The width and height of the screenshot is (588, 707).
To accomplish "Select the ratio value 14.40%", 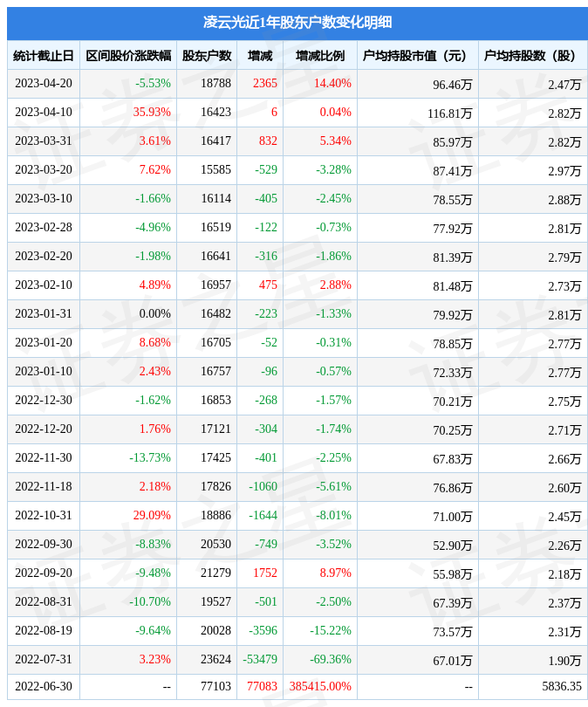I will [x=332, y=83].
